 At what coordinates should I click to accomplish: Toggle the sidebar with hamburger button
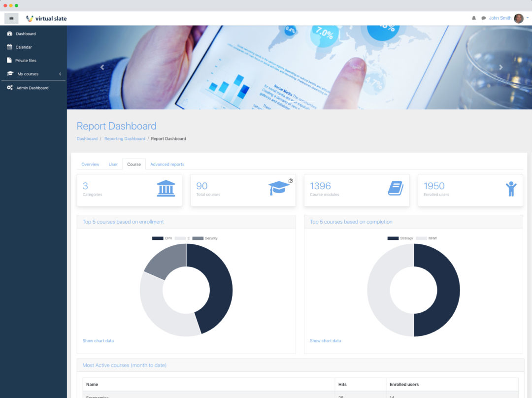point(11,18)
